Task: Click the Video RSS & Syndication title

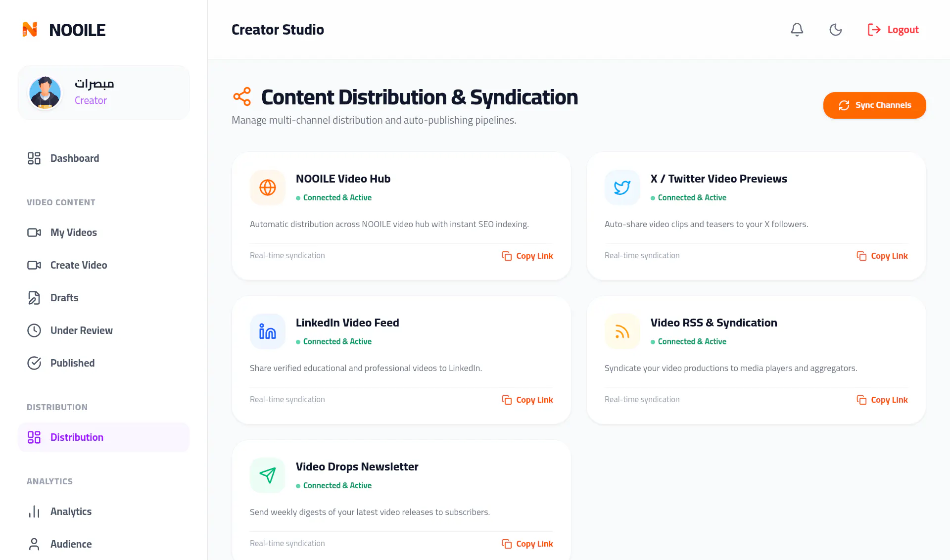Action: 713,323
